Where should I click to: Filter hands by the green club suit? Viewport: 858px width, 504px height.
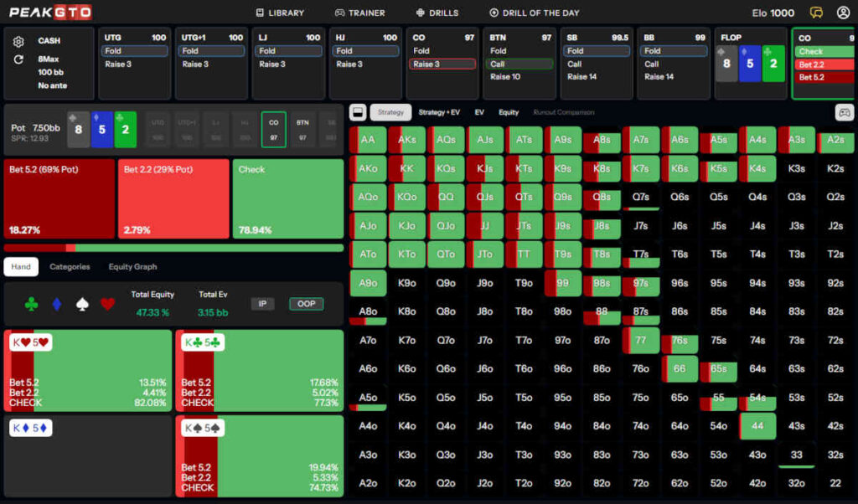click(31, 305)
